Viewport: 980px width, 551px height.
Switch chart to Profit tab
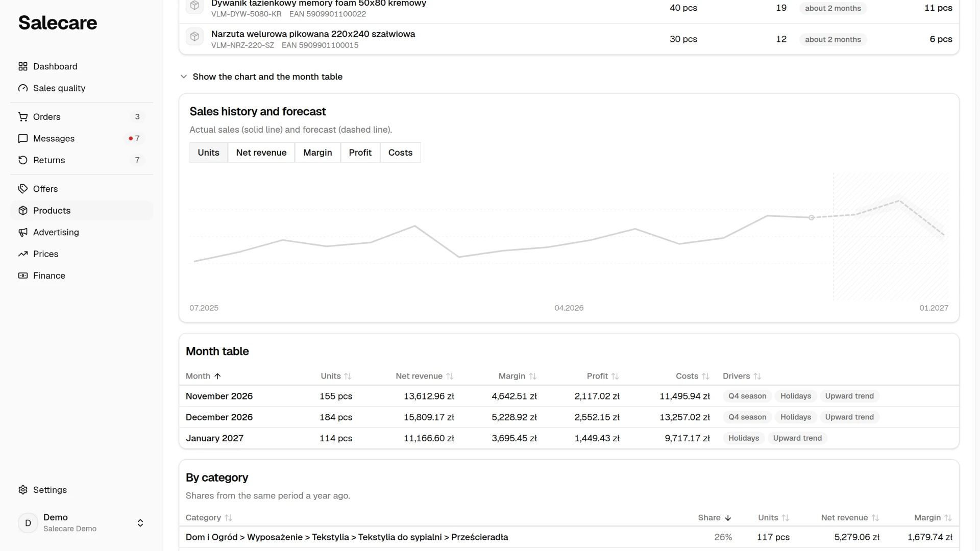click(x=360, y=153)
